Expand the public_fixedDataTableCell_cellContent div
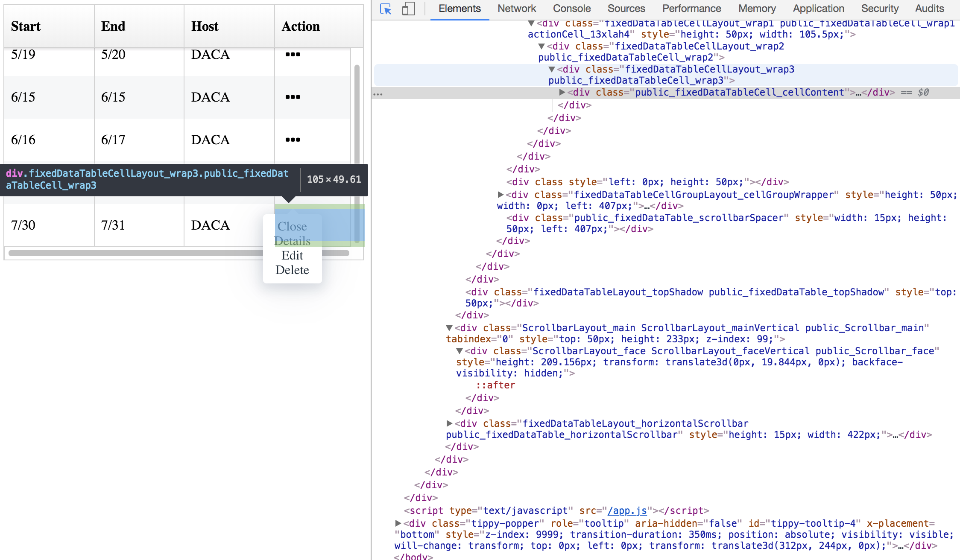 click(x=562, y=92)
